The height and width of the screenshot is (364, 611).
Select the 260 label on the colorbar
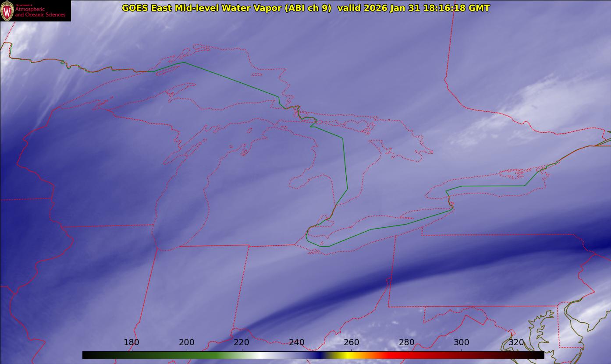(x=352, y=342)
